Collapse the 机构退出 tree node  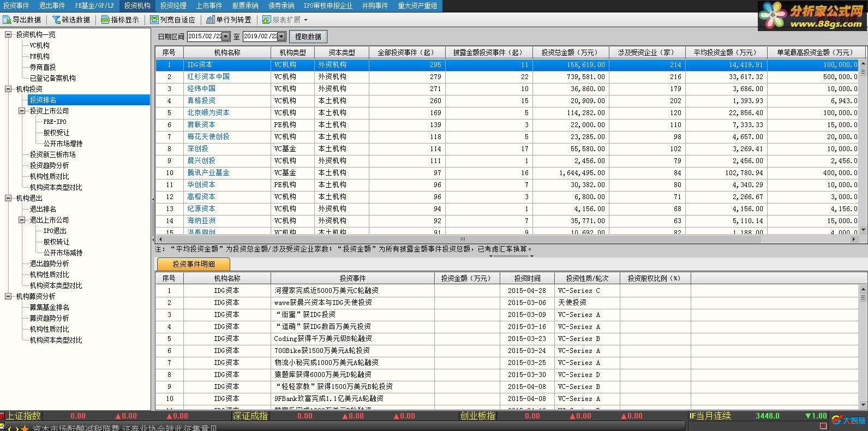8,198
